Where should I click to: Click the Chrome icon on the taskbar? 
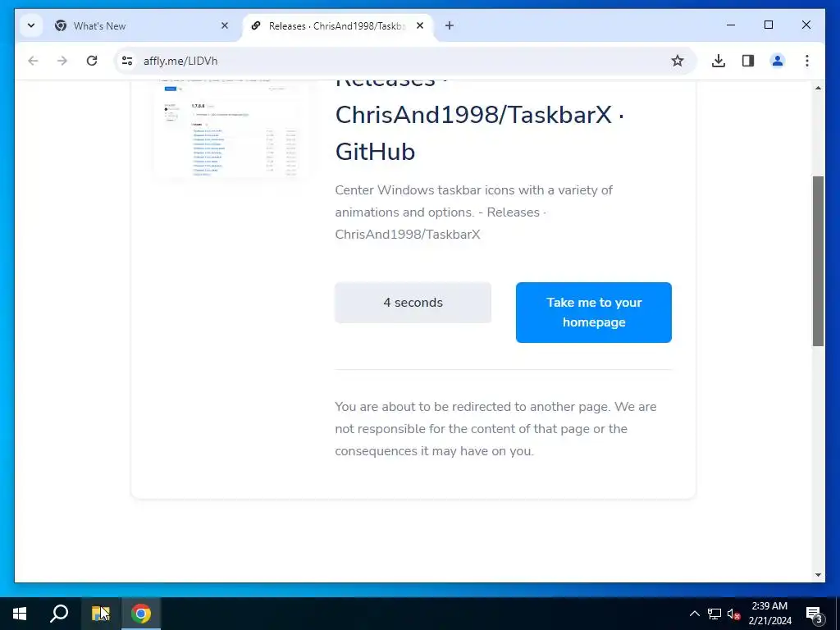(x=141, y=614)
